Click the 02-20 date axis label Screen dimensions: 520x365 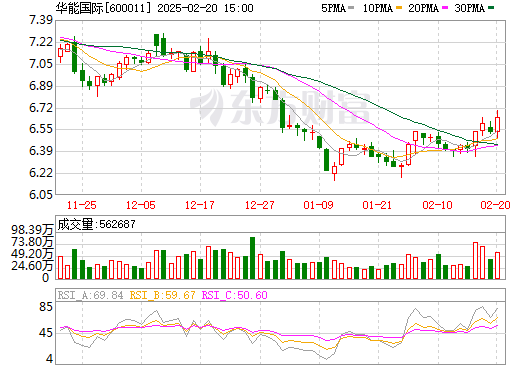[495, 205]
